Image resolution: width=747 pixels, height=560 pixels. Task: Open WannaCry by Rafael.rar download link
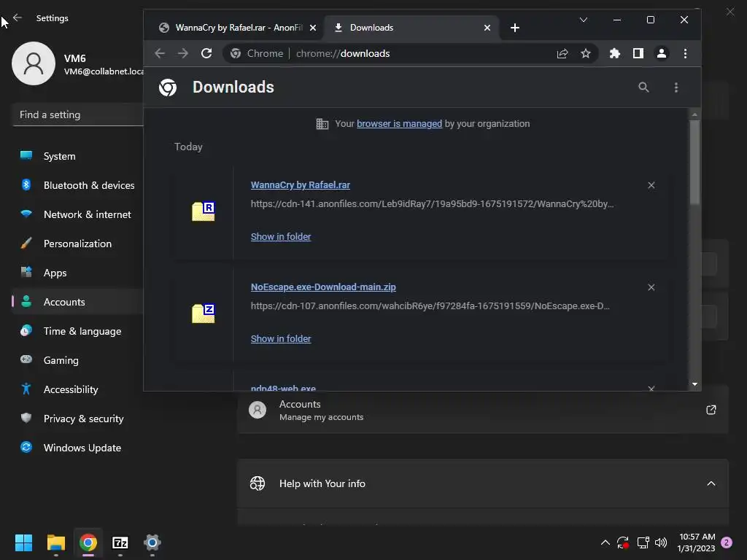click(300, 184)
